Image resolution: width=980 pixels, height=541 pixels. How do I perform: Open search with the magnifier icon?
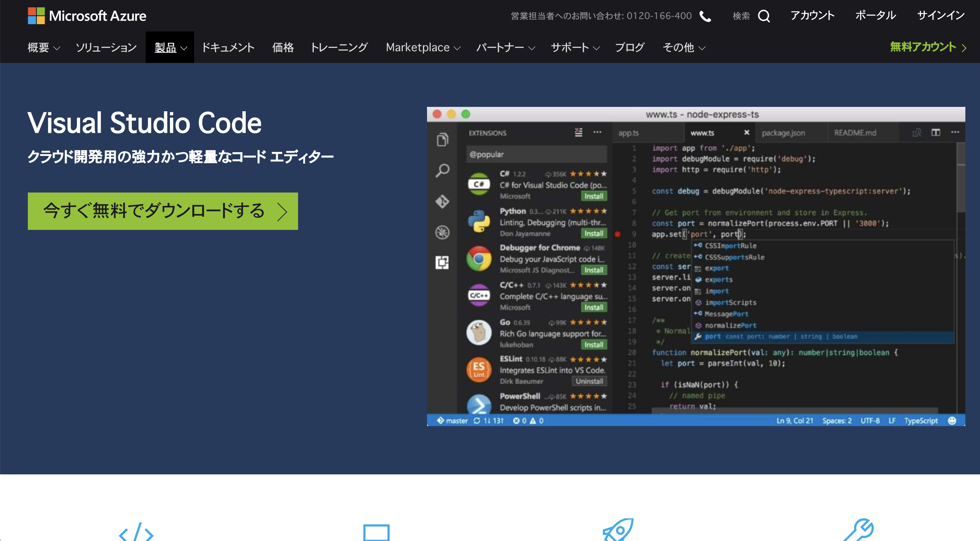click(x=764, y=16)
